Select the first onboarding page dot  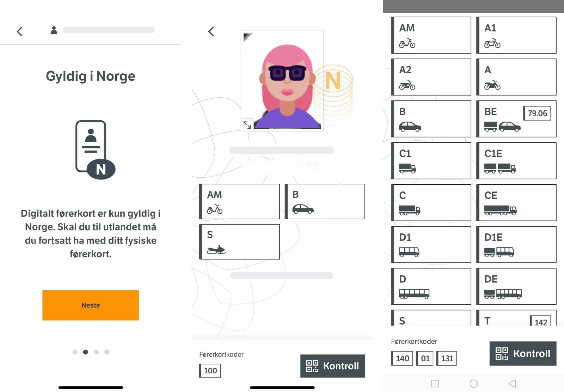click(75, 352)
